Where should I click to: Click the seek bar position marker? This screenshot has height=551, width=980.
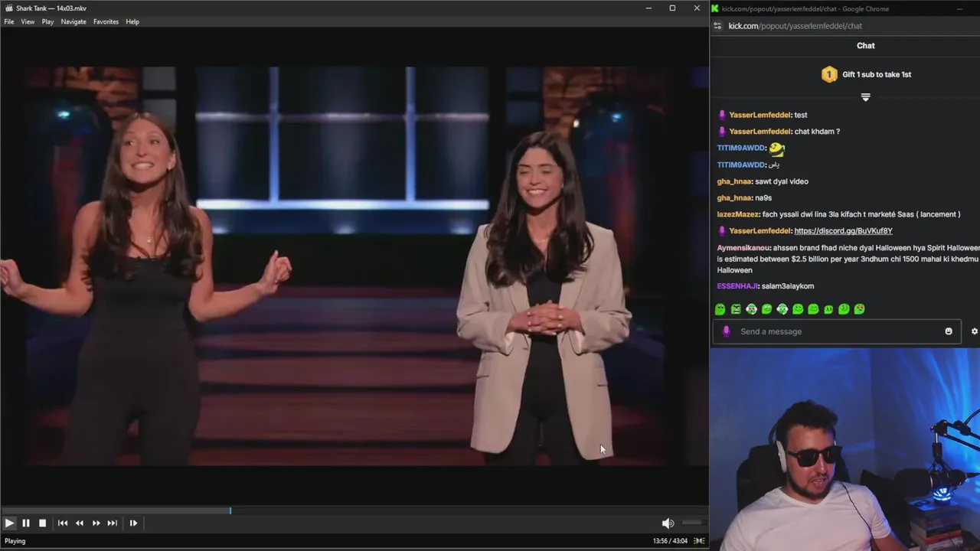pyautogui.click(x=230, y=510)
